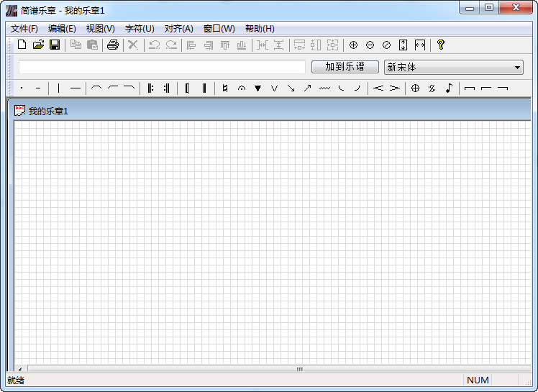Click the 就绪 status bar text
This screenshot has width=538, height=392.
16,380
